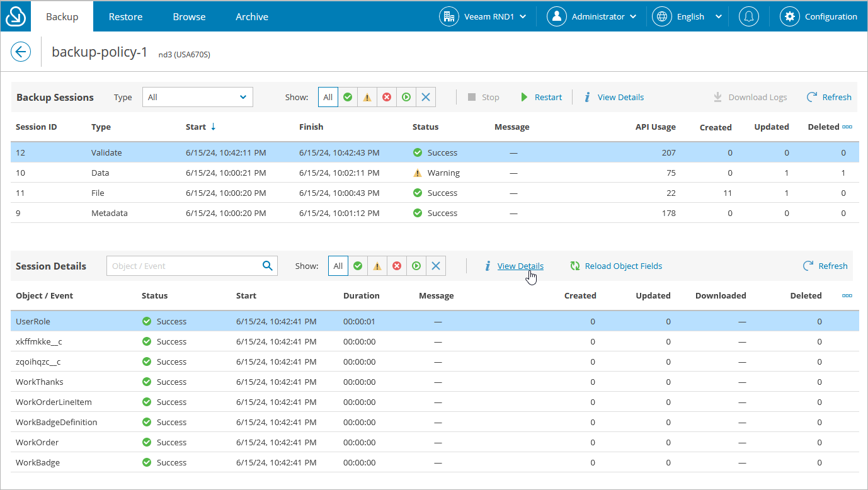Open the Type dropdown showing All

tap(197, 97)
